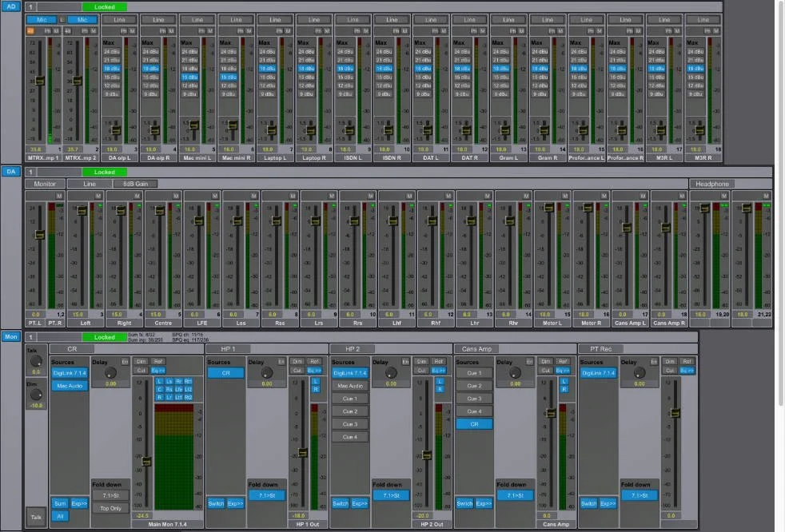The width and height of the screenshot is (785, 532).
Task: Mute DA channel Meter L
Action: coord(565,196)
